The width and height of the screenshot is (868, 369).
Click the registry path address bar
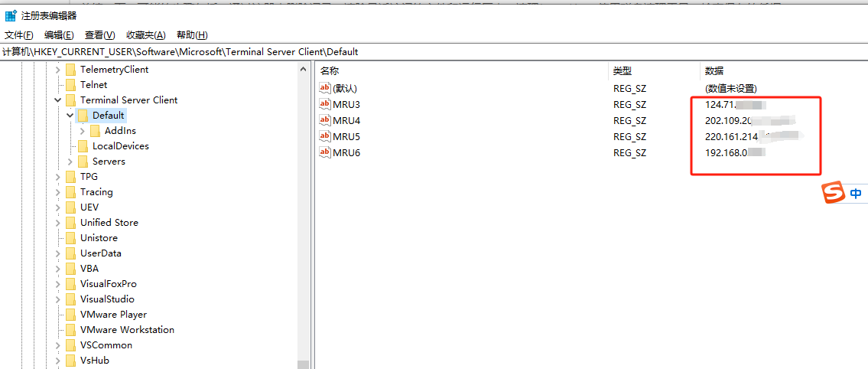434,51
